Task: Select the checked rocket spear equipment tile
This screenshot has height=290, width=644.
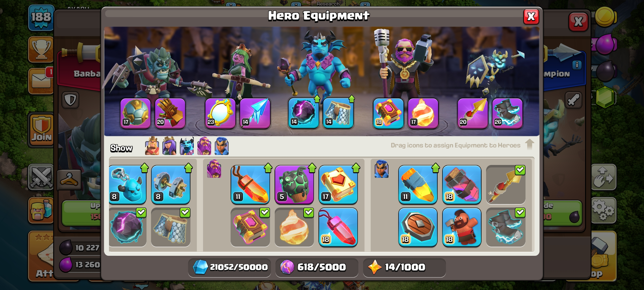Action: 506,184
